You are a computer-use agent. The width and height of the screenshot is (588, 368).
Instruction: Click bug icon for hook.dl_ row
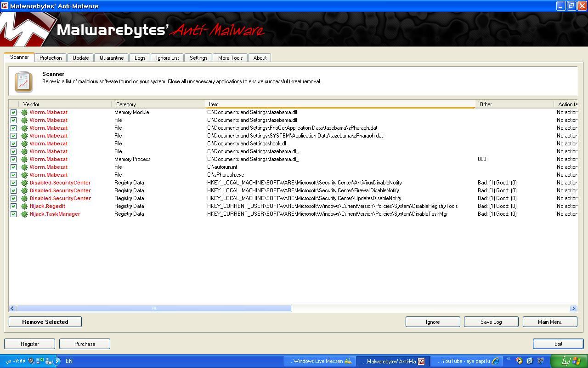pos(24,144)
